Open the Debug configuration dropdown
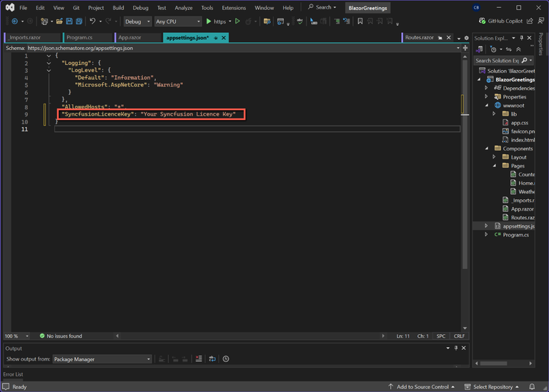Image resolution: width=549 pixels, height=392 pixels. tap(137, 21)
